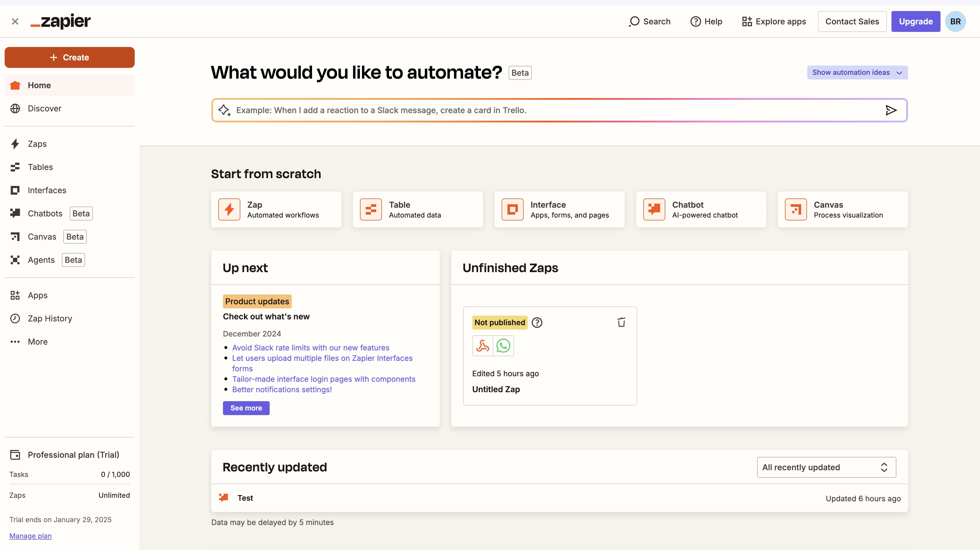The height and width of the screenshot is (550, 980).
Task: Close the sidebar with the X icon
Action: pos(15,22)
